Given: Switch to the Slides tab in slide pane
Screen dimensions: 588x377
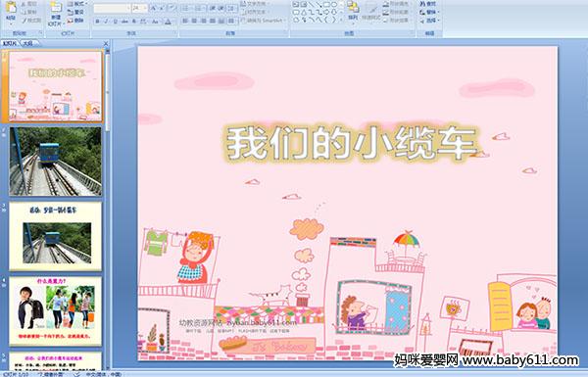Looking at the screenshot, I should click(10, 43).
